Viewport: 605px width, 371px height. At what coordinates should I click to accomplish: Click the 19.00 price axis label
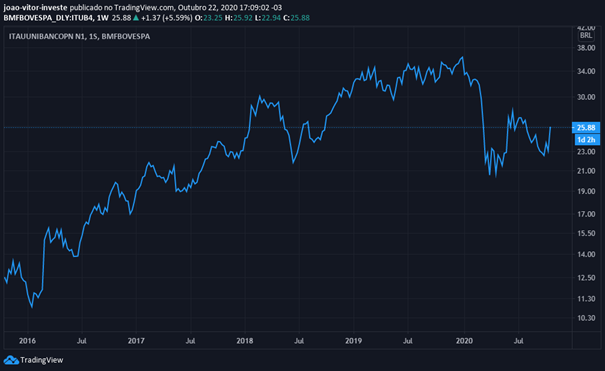click(x=586, y=191)
